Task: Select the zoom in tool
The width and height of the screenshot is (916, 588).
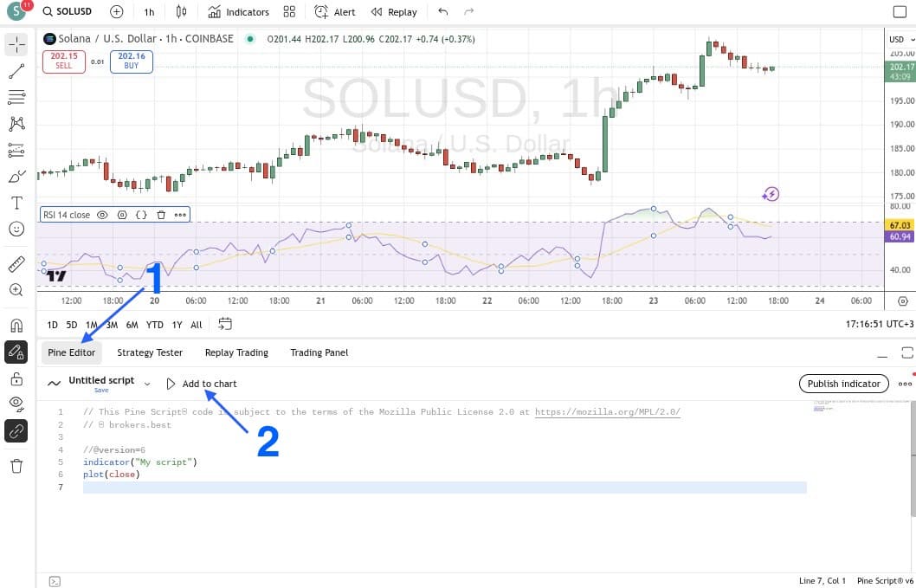Action: 16,290
